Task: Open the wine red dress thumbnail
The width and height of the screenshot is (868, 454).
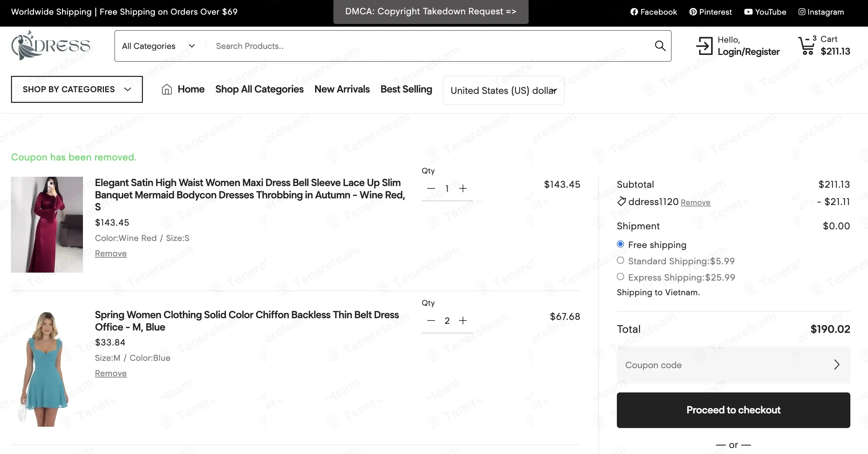Action: click(x=47, y=224)
